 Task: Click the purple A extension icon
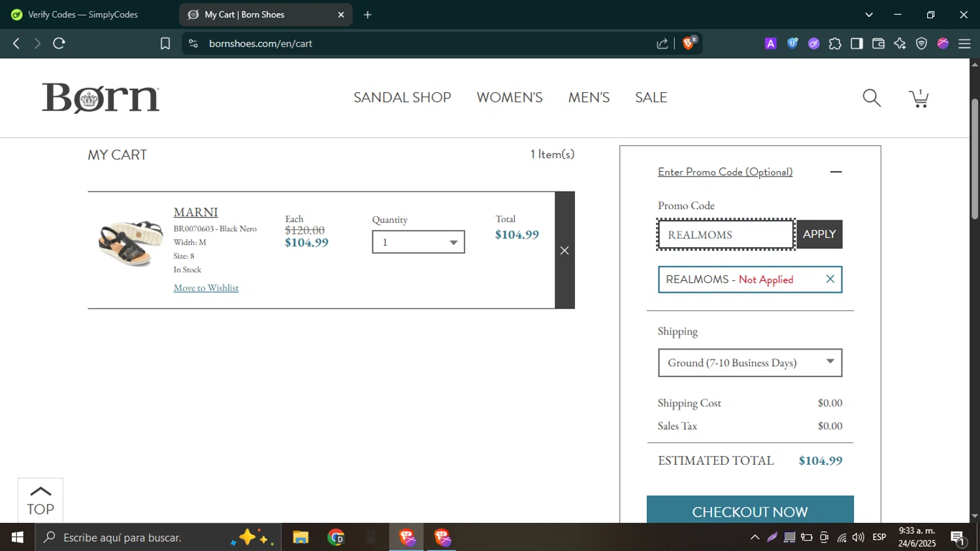(771, 43)
